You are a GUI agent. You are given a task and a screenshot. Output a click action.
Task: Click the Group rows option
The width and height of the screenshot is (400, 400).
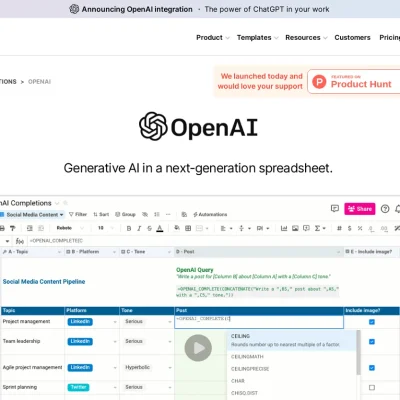click(x=125, y=214)
